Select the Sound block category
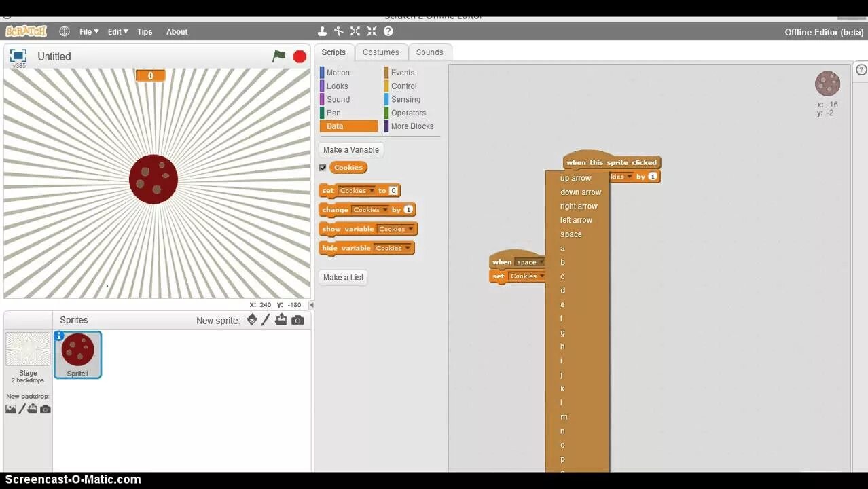 338,99
